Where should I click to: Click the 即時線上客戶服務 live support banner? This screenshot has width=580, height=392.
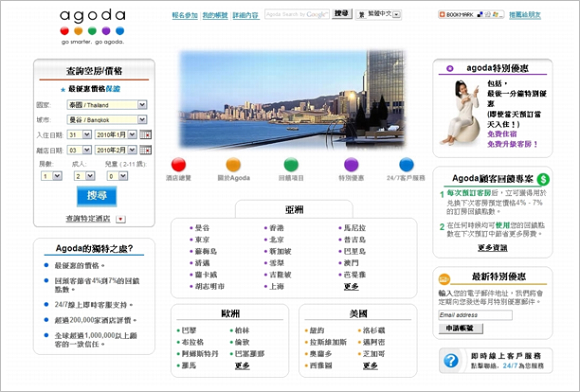coord(496,360)
